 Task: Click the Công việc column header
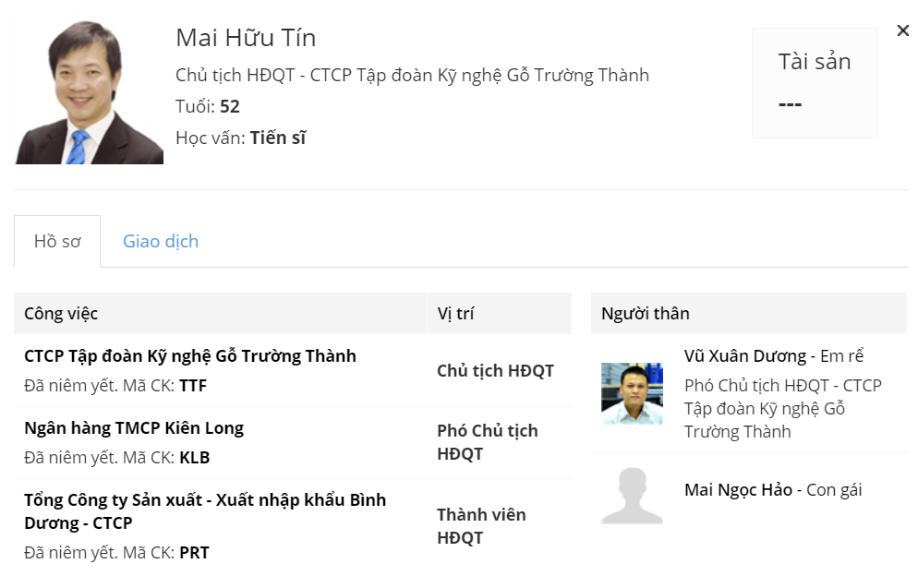tap(61, 314)
